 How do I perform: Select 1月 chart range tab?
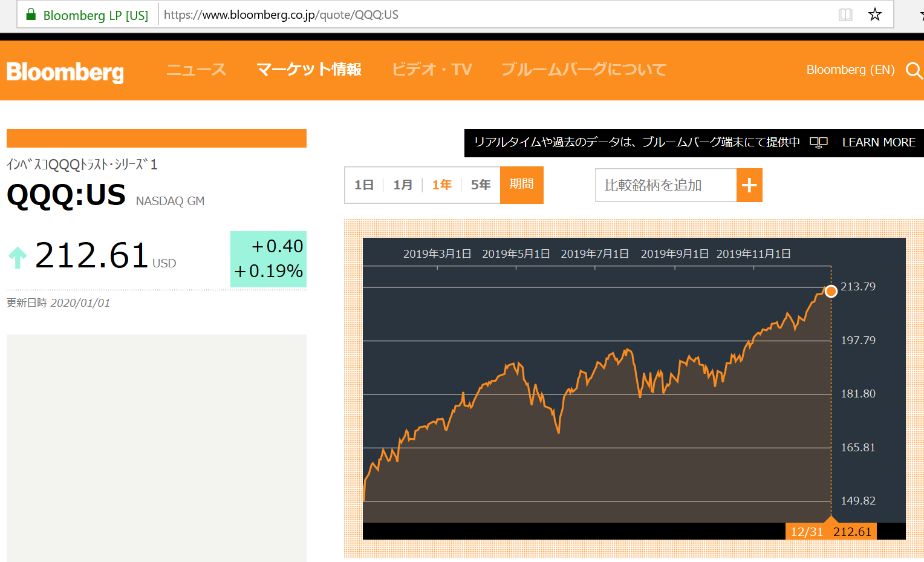(x=403, y=185)
